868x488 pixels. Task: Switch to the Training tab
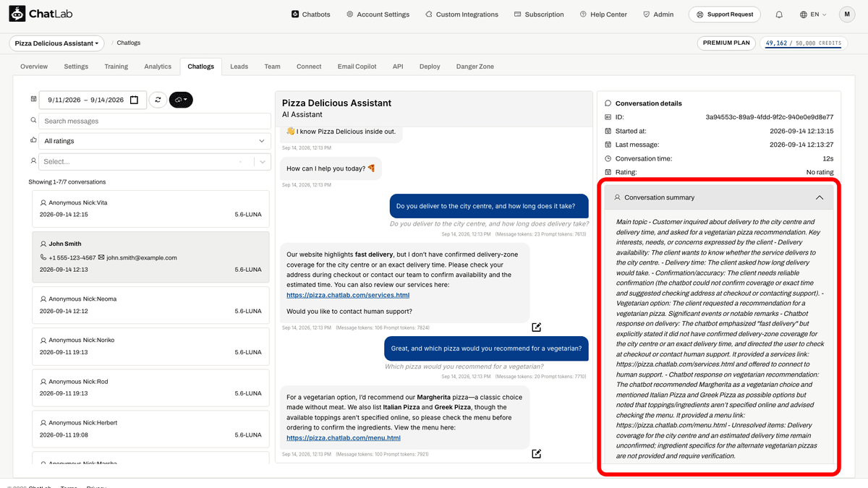pyautogui.click(x=116, y=67)
